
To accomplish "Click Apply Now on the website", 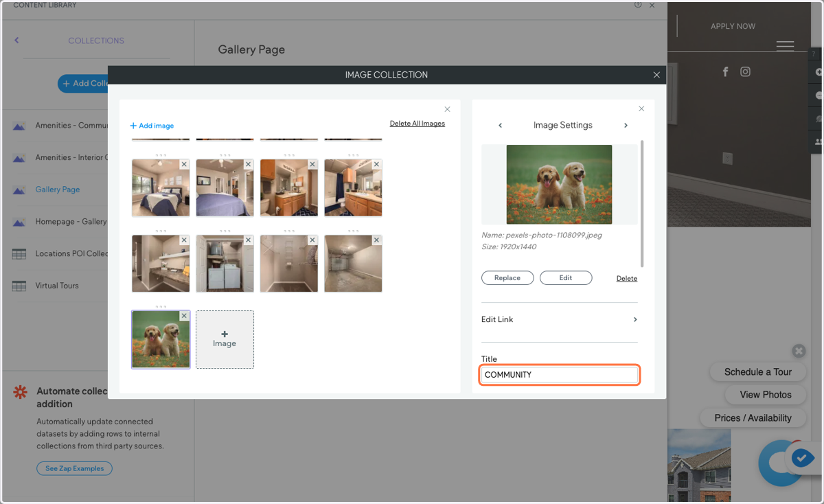I will click(x=733, y=26).
